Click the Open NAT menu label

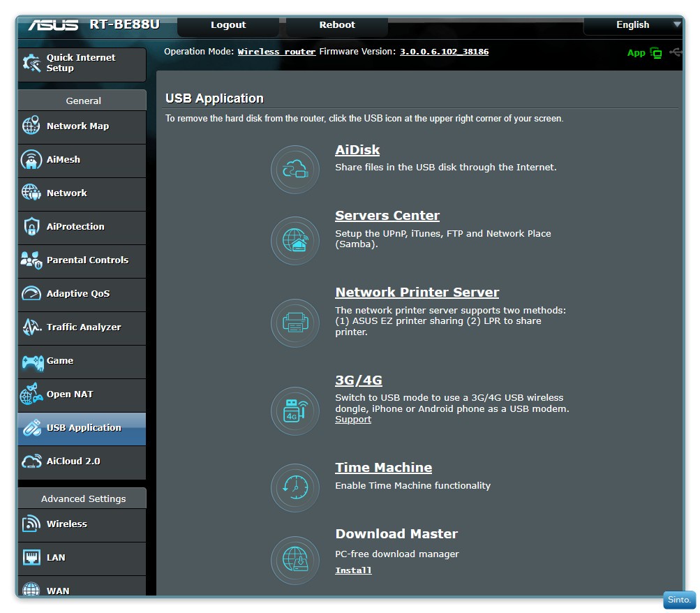coord(70,394)
